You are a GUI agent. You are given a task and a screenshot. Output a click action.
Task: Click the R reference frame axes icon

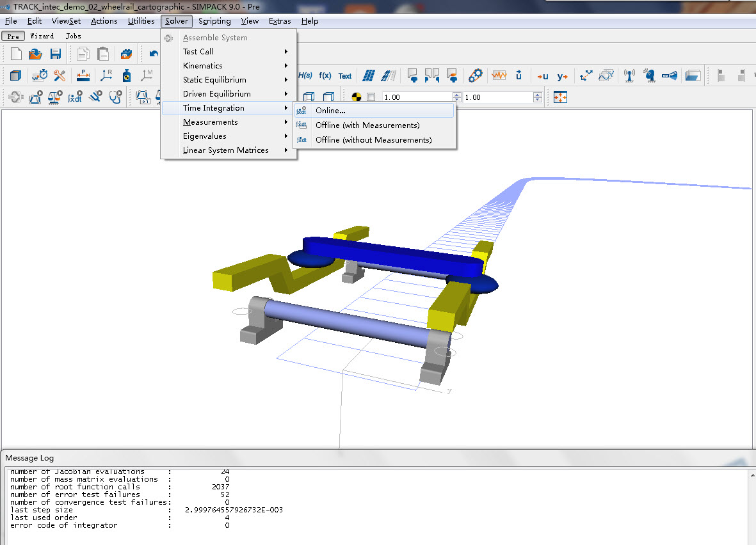click(x=106, y=75)
